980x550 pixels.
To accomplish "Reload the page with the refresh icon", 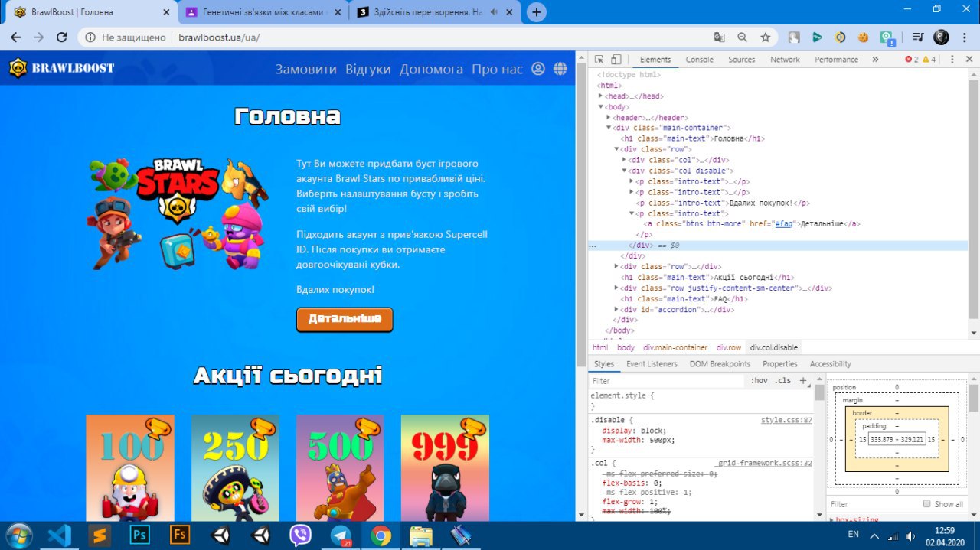I will tap(62, 37).
